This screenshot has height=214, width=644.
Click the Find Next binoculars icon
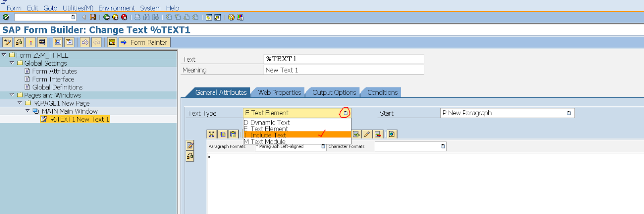155,17
